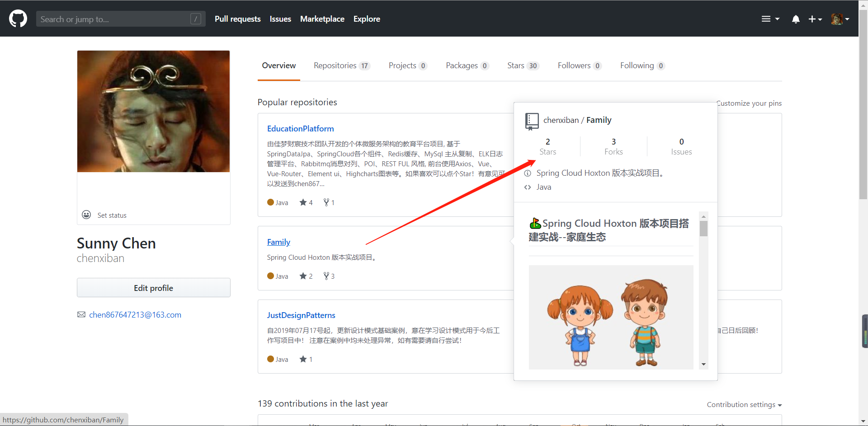The height and width of the screenshot is (426, 868).
Task: Open the user avatar menu
Action: click(840, 19)
